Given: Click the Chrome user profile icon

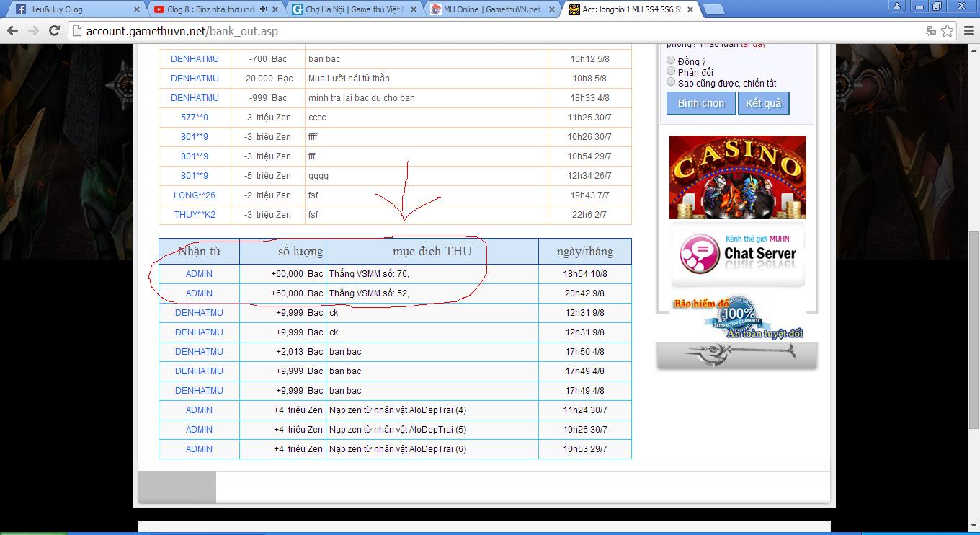Looking at the screenshot, I should click(897, 6).
